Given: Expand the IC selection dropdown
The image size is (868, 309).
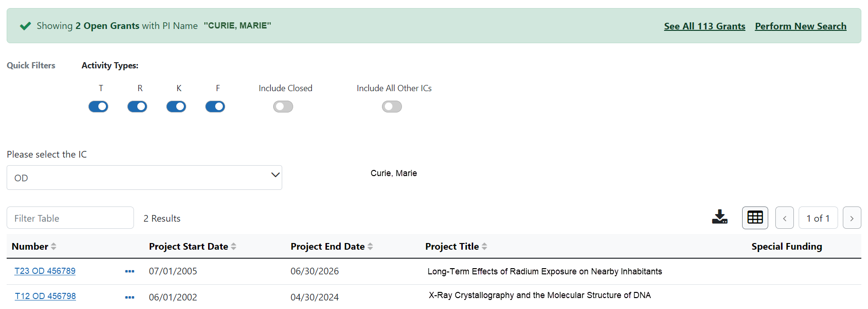Looking at the screenshot, I should click(144, 178).
